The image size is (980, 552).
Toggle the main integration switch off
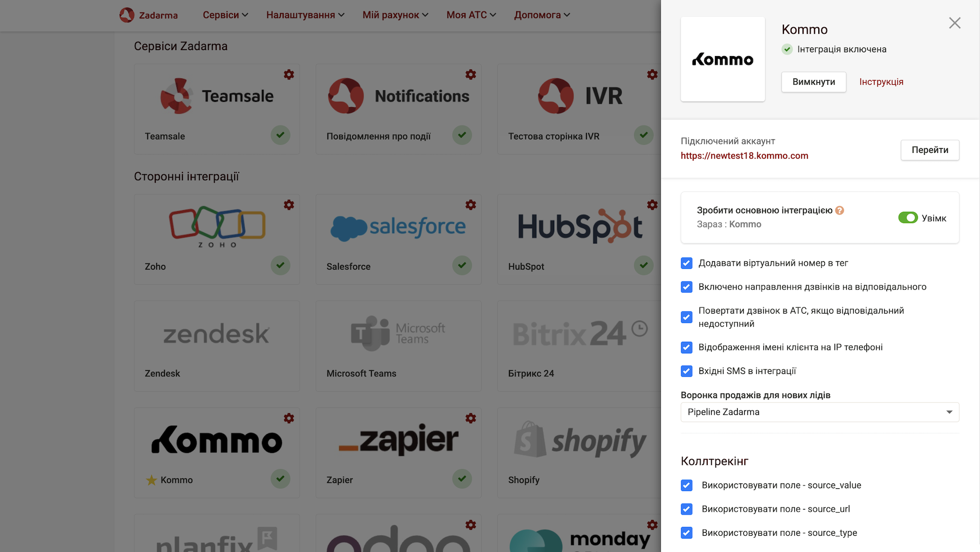click(x=908, y=218)
